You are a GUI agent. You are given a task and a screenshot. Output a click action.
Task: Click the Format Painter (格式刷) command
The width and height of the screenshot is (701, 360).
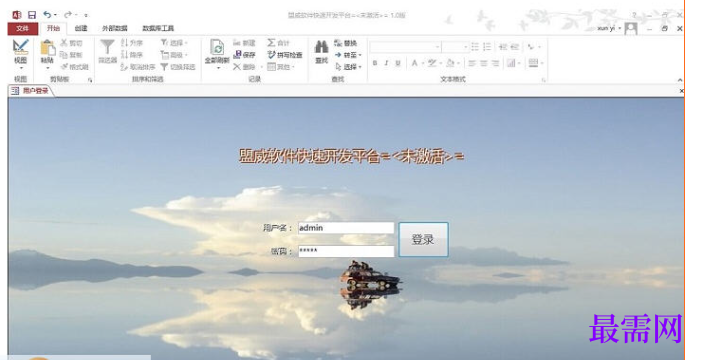[74, 67]
